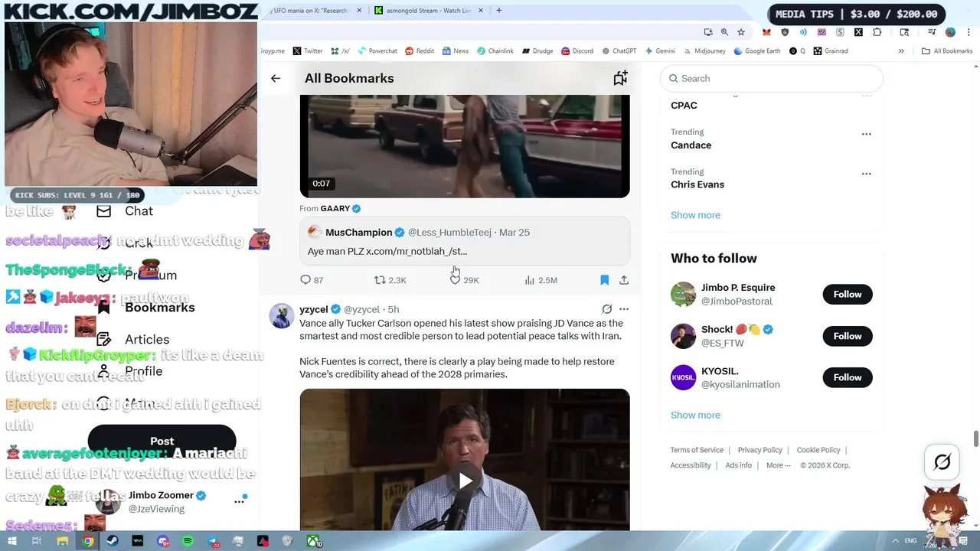Image resolution: width=980 pixels, height=551 pixels.
Task: Play the Tucker Carlson video
Action: click(465, 481)
